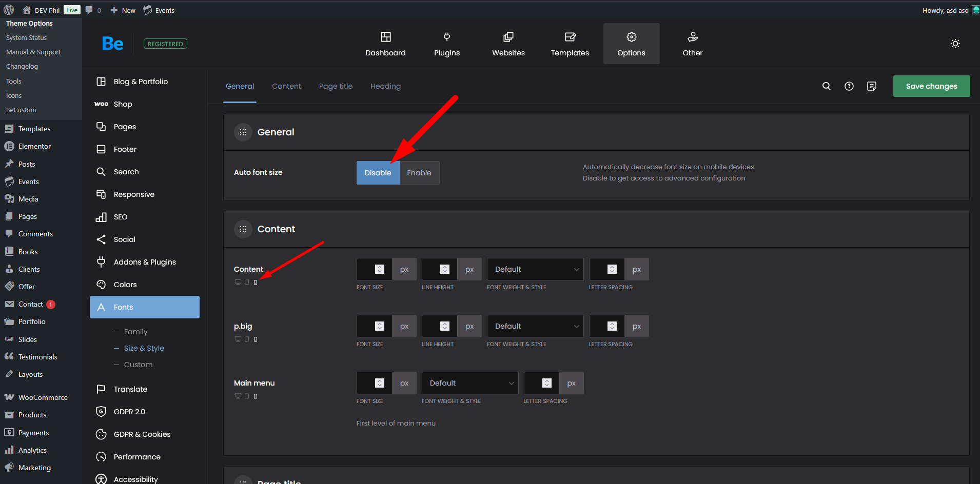Open the Websites section in top navigation
This screenshot has width=980, height=484.
(508, 44)
